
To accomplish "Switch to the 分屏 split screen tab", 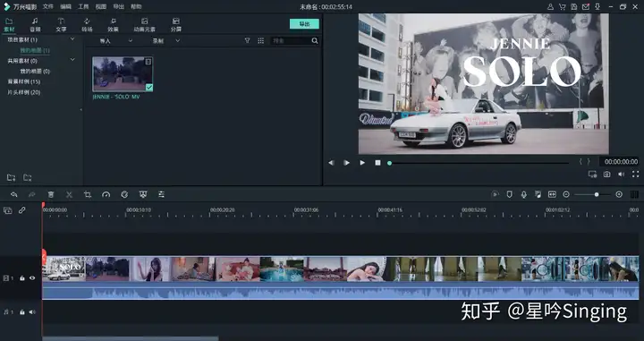I will pos(176,25).
